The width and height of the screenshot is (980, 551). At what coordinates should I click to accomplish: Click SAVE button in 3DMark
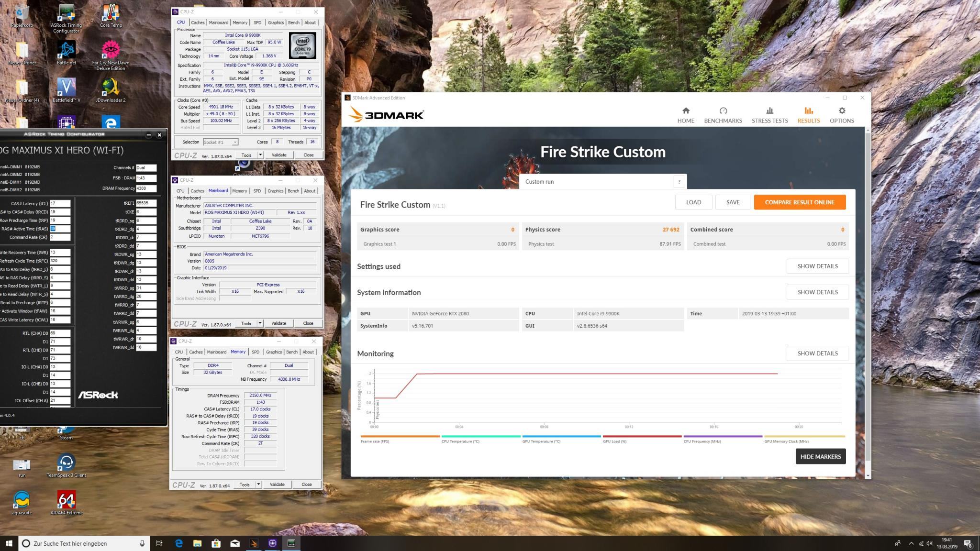click(x=733, y=202)
